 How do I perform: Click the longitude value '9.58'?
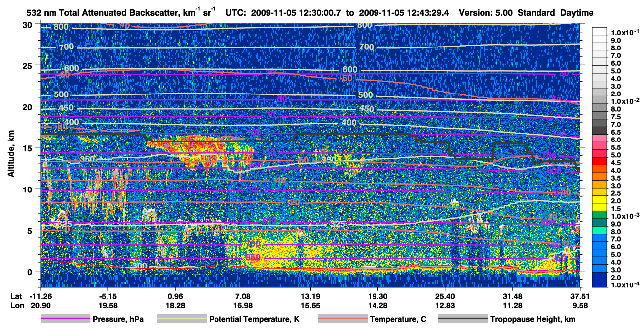pos(580,306)
